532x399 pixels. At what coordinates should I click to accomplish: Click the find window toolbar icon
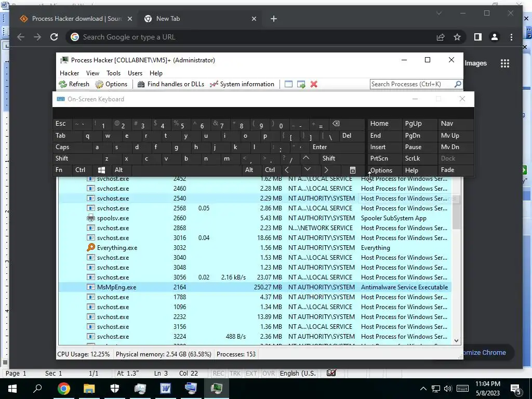click(x=288, y=84)
